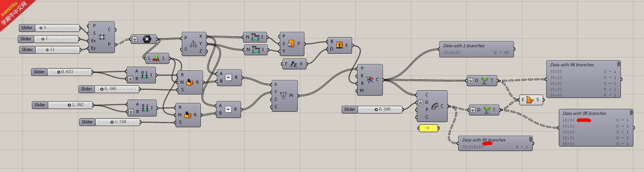The height and width of the screenshot is (172, 644).
Task: Click the Slider label with value 0.633
Action: (38, 72)
